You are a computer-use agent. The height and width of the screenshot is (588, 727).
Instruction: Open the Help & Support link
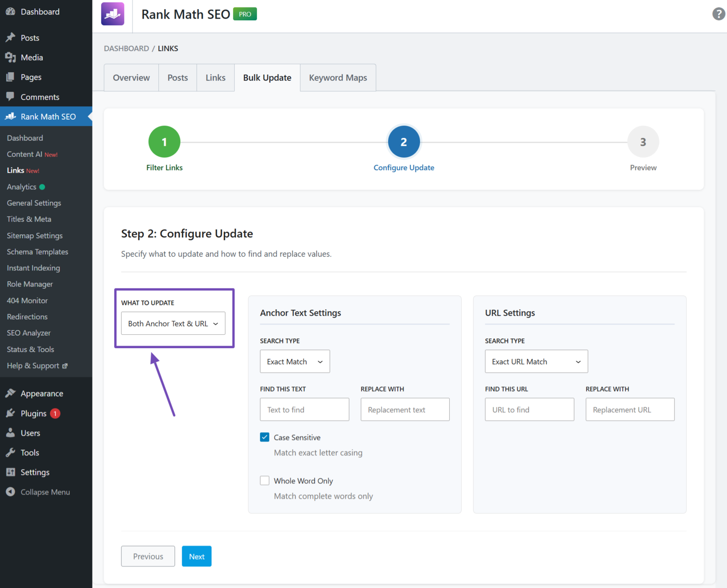[x=33, y=365]
